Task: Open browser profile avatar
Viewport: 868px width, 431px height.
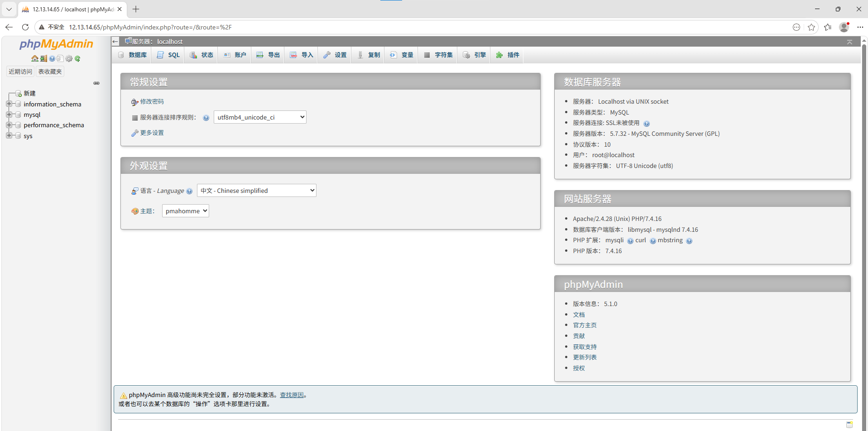Action: (x=844, y=27)
